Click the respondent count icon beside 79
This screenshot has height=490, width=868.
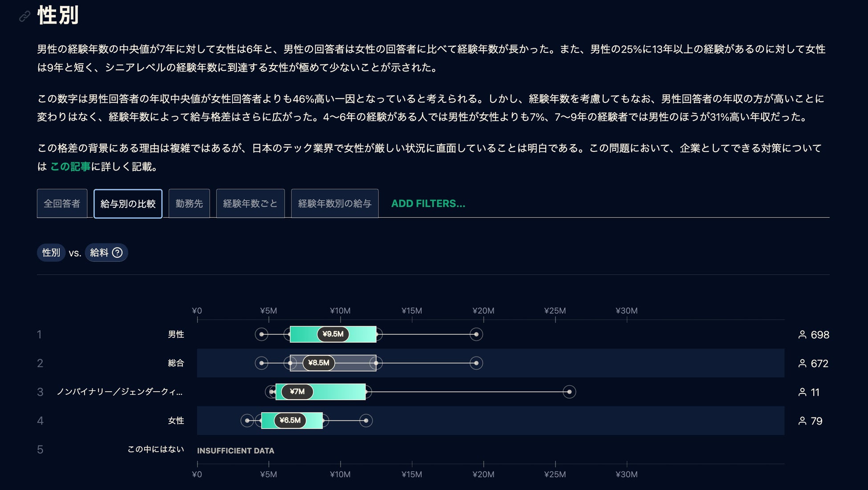click(x=802, y=421)
